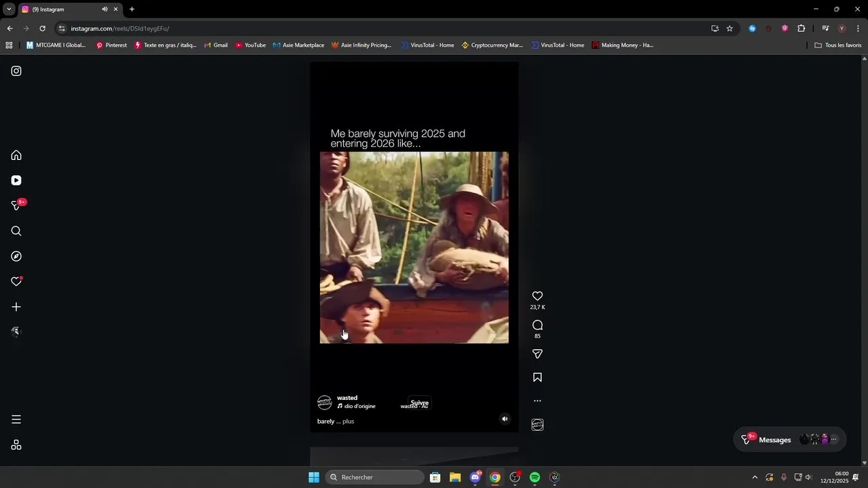Screen dimensions: 868x488
Task: Open MTCGAME bookmark
Action: coord(56,45)
